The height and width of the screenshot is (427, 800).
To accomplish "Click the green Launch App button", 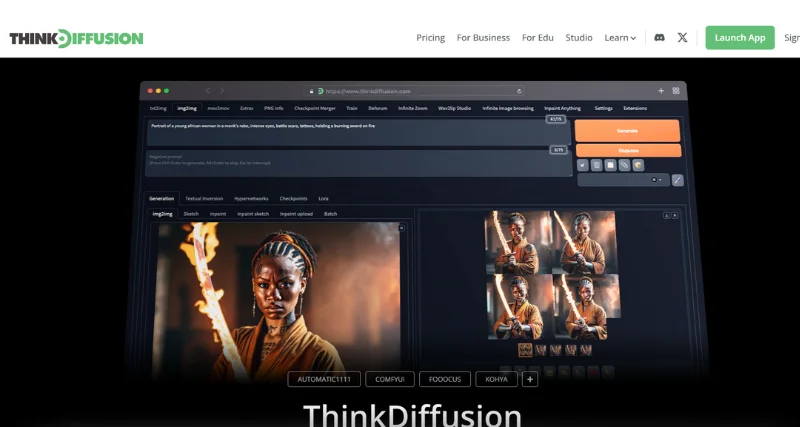I will pos(739,38).
